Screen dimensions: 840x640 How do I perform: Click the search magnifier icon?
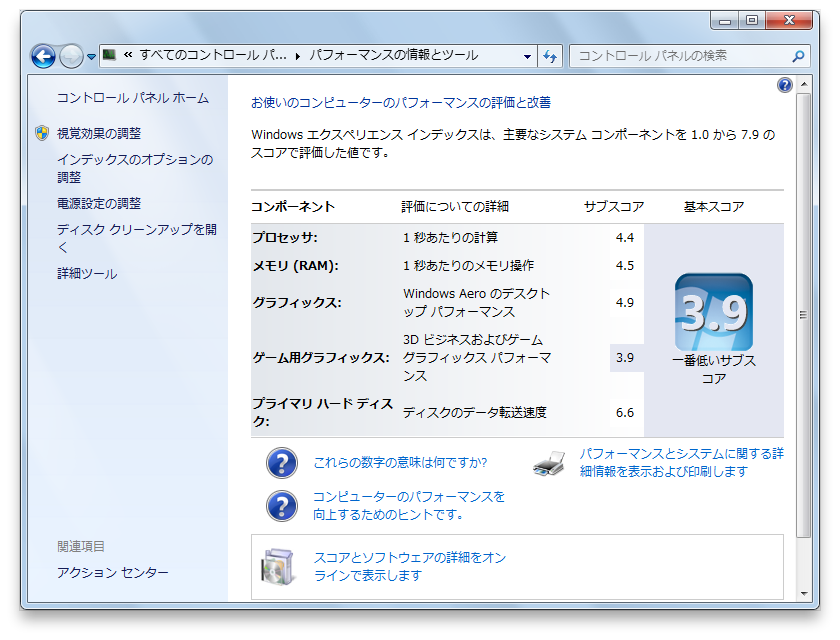(x=798, y=56)
